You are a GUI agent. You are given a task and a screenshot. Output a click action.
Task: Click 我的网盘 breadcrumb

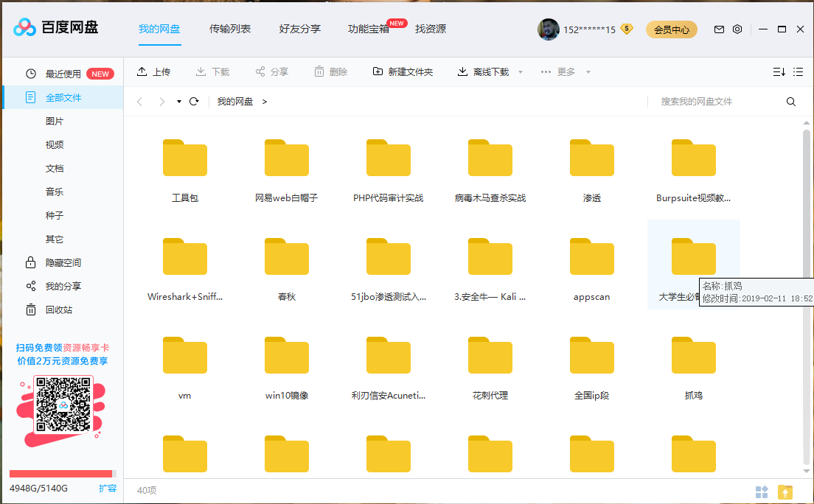(x=235, y=101)
